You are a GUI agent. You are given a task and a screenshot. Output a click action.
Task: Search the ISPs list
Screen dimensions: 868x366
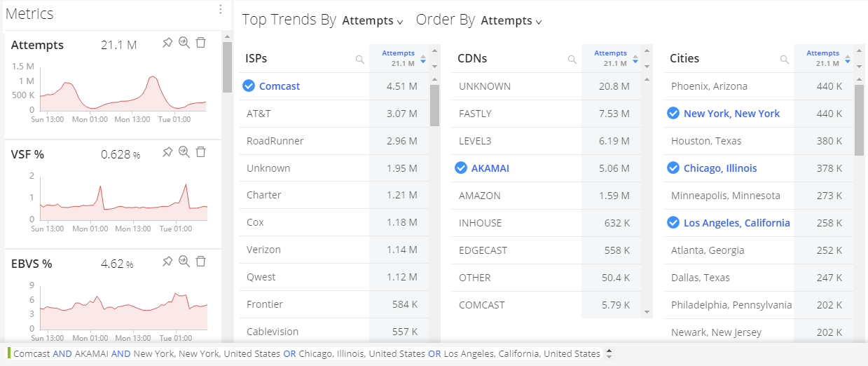pyautogui.click(x=360, y=60)
